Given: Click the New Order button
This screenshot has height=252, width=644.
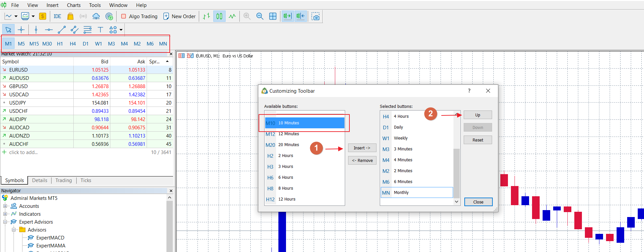Looking at the screenshot, I should (x=180, y=16).
